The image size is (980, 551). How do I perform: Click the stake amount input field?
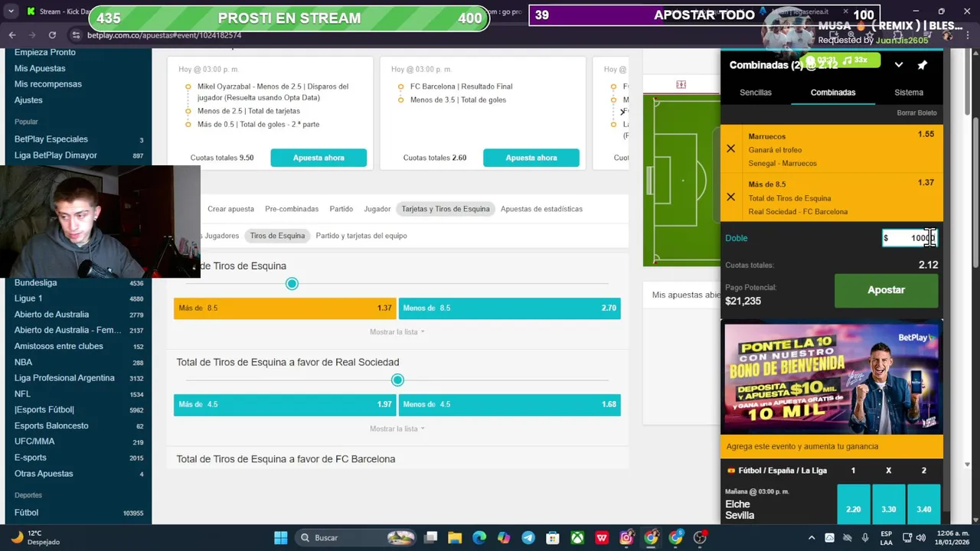pyautogui.click(x=909, y=238)
